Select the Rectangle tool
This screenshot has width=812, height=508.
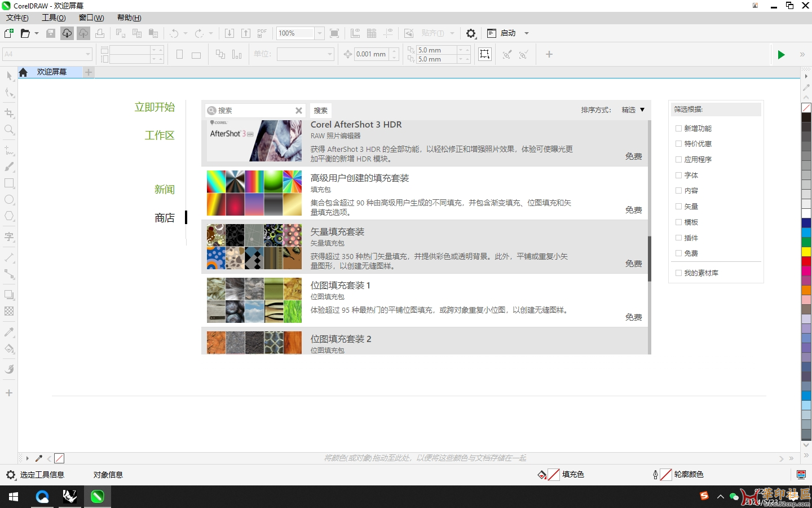(9, 183)
